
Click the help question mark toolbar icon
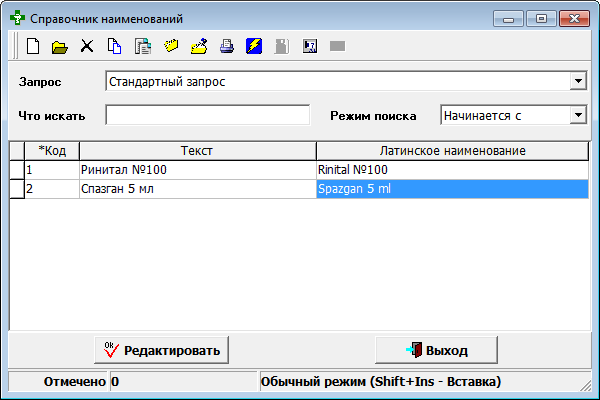coord(310,46)
